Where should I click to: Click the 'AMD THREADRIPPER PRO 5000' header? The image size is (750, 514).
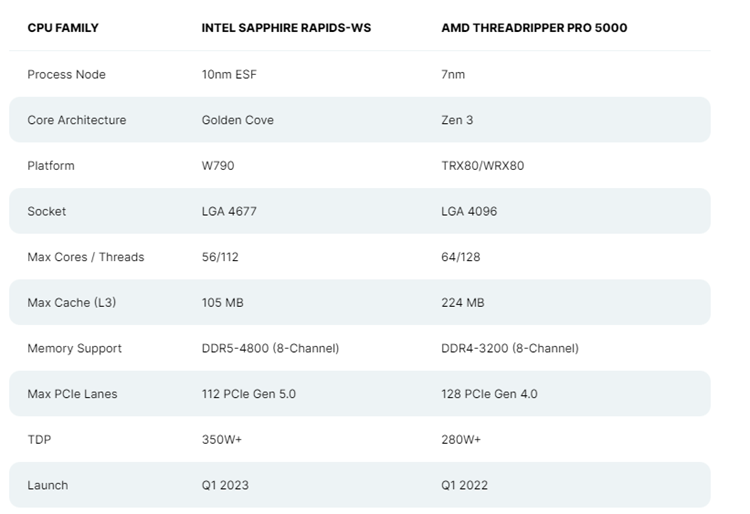click(x=534, y=28)
